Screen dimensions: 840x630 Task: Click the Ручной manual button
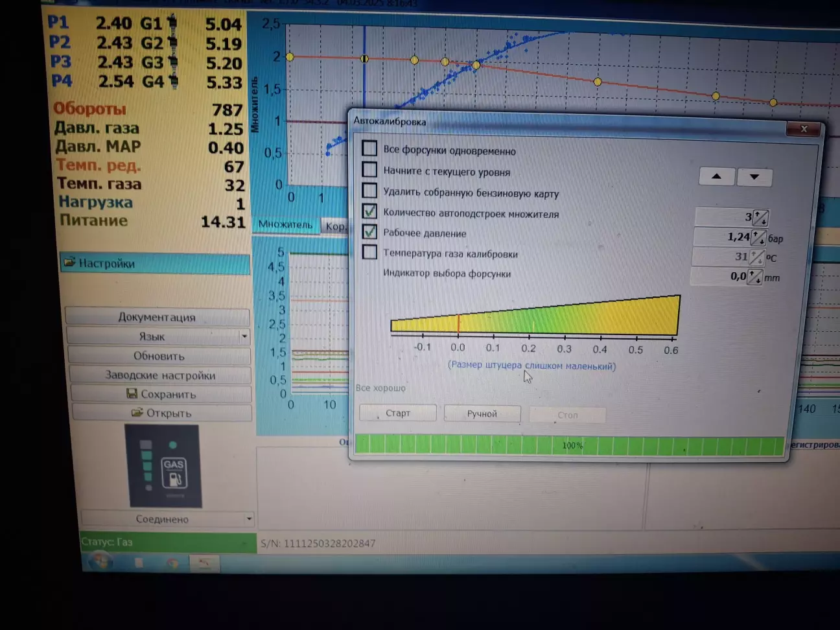point(482,414)
